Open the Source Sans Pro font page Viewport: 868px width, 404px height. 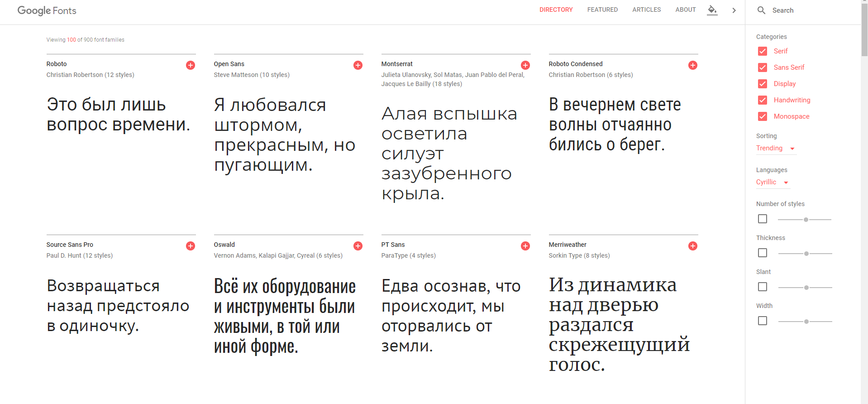tap(70, 245)
